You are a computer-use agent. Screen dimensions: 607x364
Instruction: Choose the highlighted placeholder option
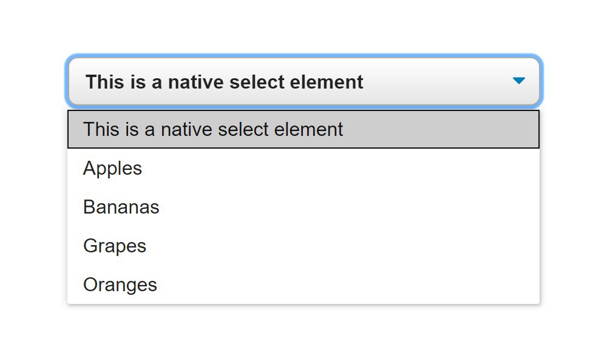tap(303, 129)
